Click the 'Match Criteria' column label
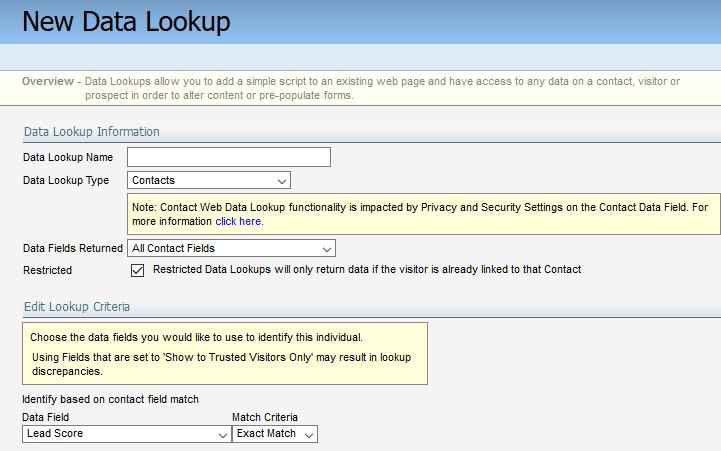 265,417
